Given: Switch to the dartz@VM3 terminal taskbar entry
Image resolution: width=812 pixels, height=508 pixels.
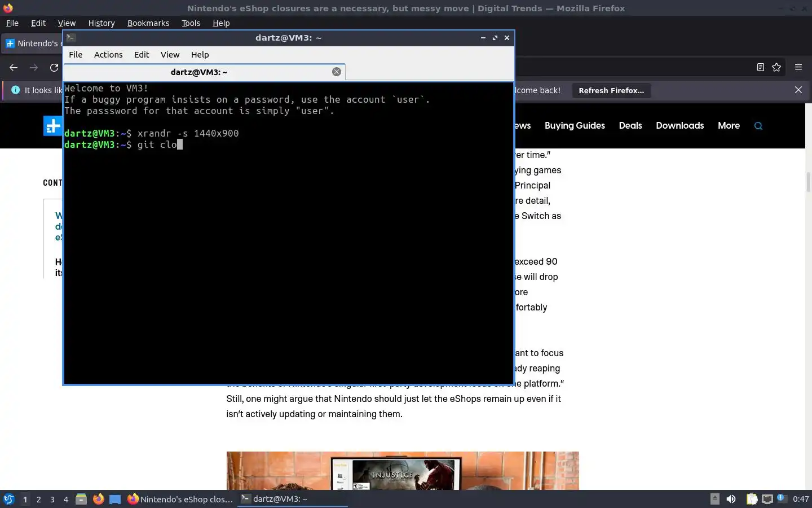Looking at the screenshot, I should point(292,499).
